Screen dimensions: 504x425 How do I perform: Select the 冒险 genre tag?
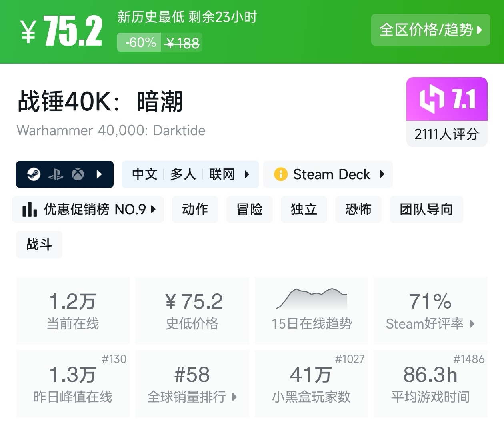[x=249, y=209]
